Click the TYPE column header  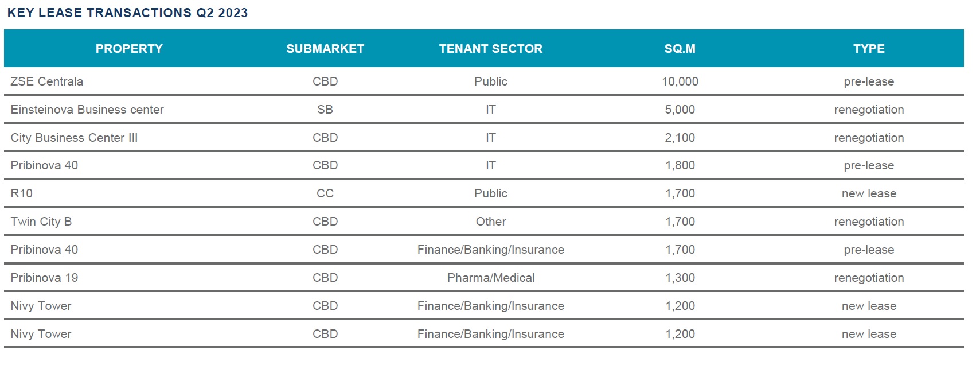tap(869, 49)
